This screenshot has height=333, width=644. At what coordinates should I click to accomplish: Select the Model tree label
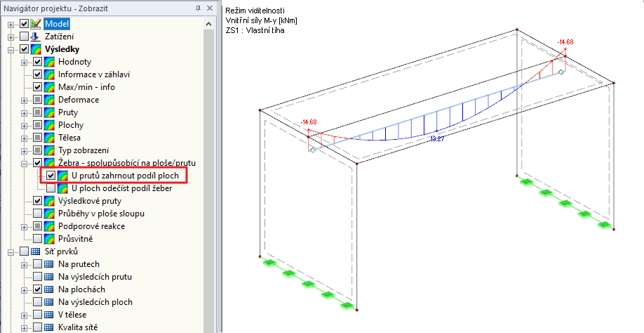[x=57, y=24]
